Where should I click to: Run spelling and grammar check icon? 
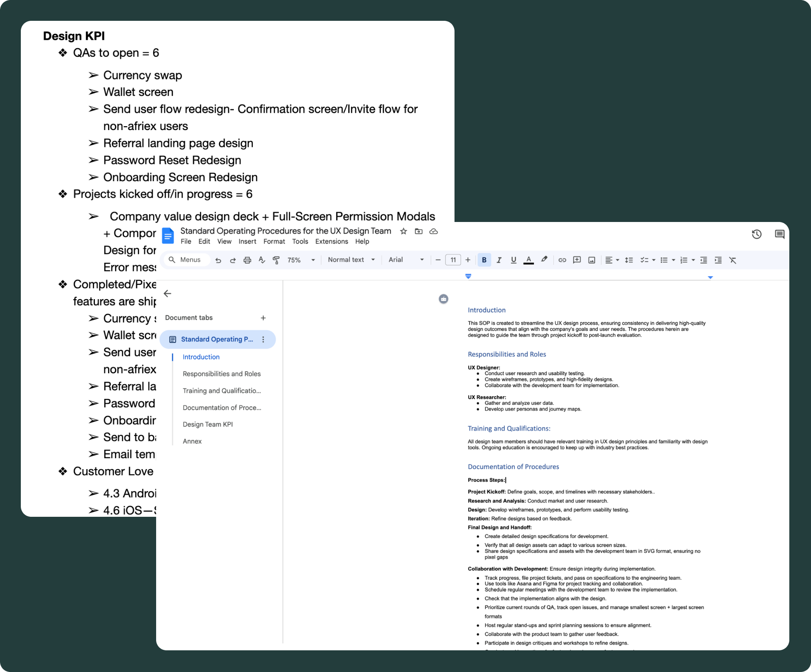(x=262, y=260)
